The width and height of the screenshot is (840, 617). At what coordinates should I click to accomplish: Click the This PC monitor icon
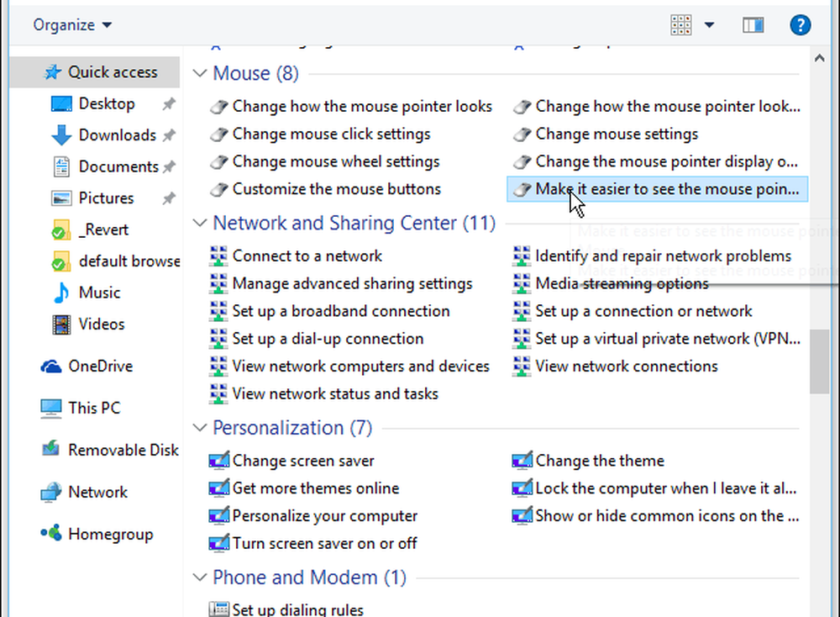[x=51, y=408]
